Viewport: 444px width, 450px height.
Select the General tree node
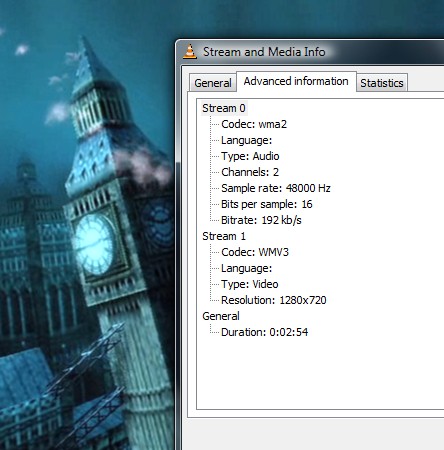coord(221,316)
